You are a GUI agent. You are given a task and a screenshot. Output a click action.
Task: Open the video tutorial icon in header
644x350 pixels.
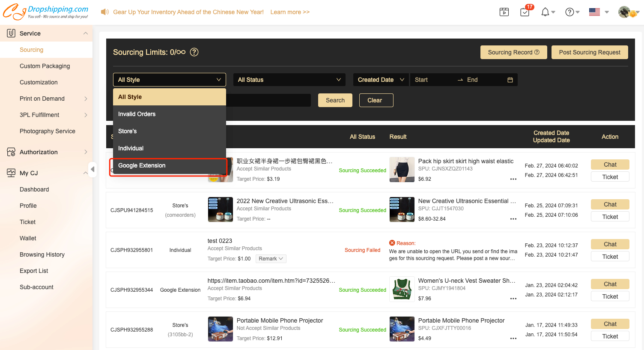(x=504, y=12)
